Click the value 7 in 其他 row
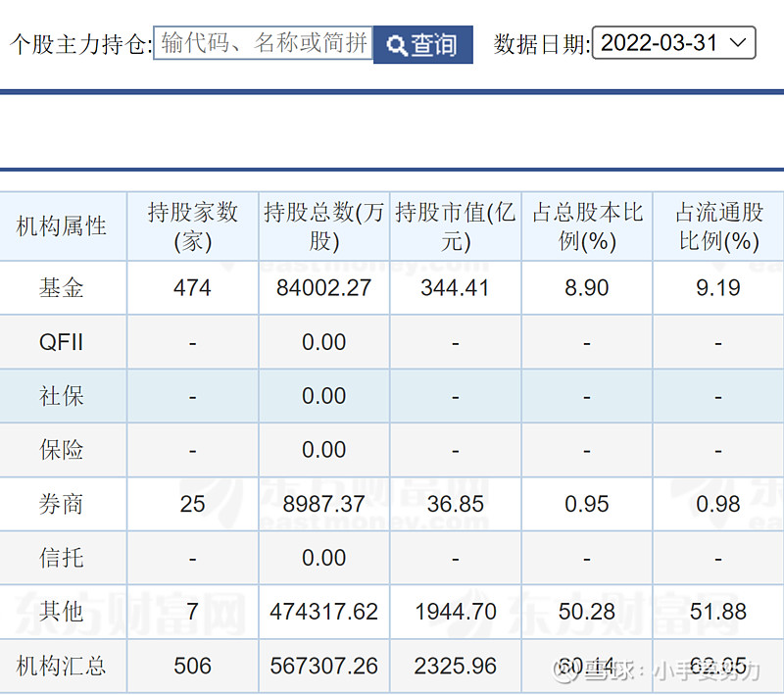Viewport: 784px width, 695px height. pyautogui.click(x=193, y=612)
